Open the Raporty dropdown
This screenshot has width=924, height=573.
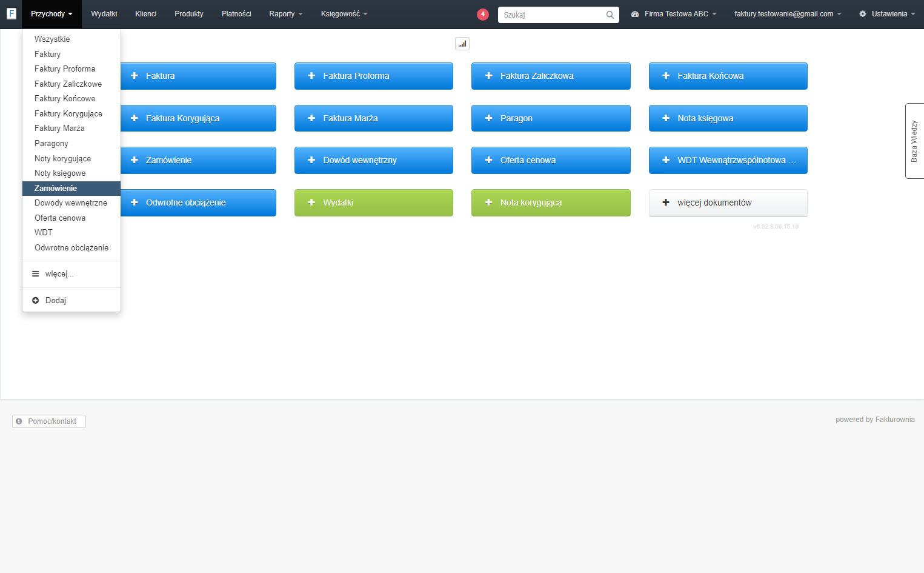click(286, 14)
